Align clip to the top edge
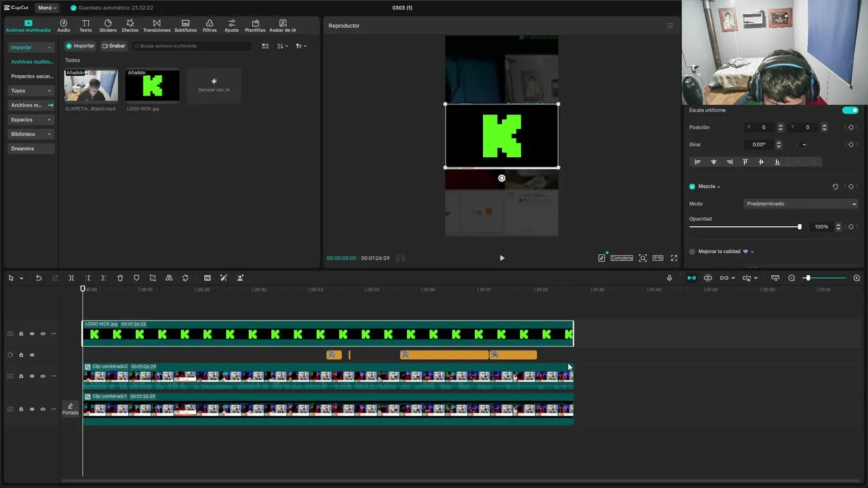The height and width of the screenshot is (488, 868). pos(745,162)
